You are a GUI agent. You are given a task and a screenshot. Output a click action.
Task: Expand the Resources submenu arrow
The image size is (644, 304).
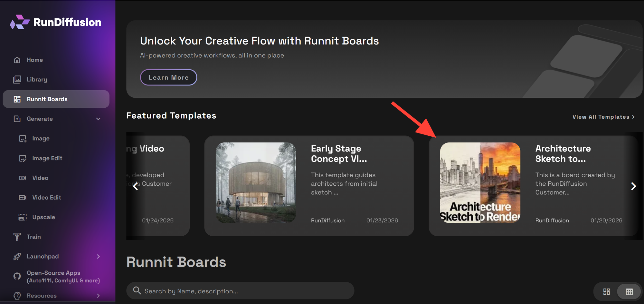click(98, 296)
